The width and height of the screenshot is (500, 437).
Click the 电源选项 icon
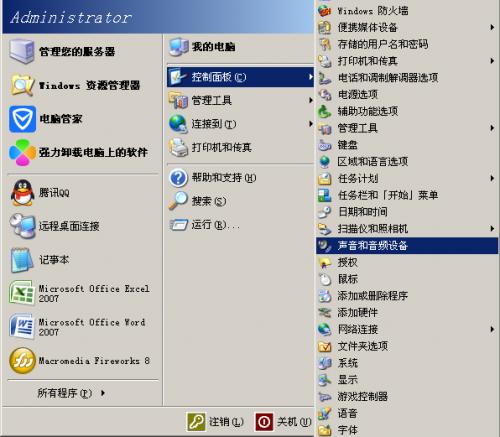(x=324, y=95)
